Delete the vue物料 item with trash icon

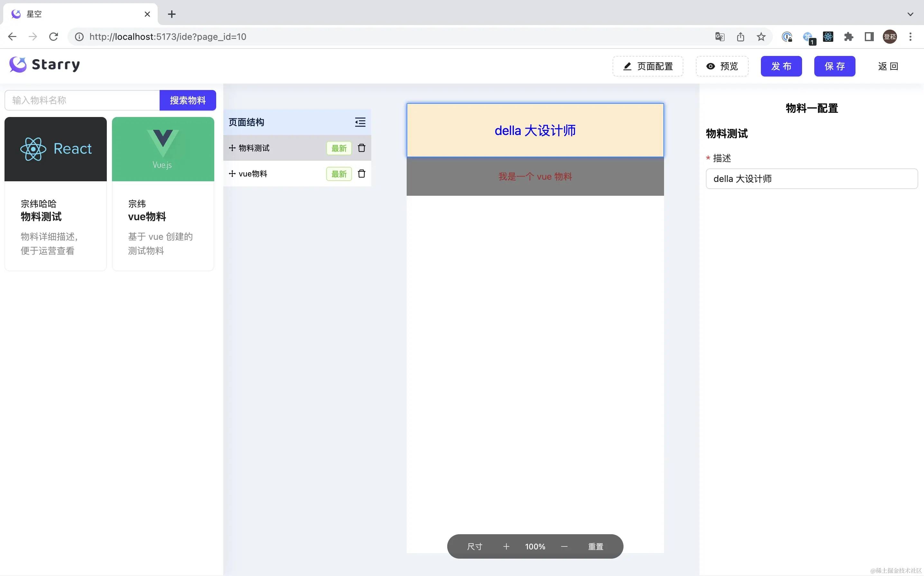tap(361, 174)
